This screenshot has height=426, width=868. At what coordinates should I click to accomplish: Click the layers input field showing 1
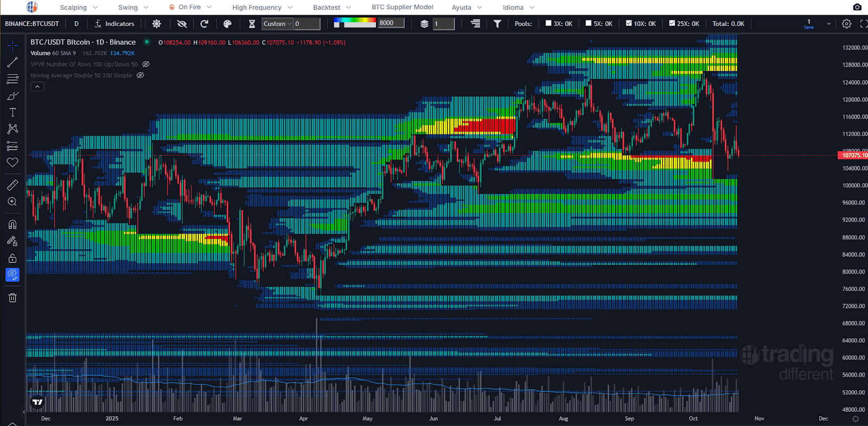[444, 24]
